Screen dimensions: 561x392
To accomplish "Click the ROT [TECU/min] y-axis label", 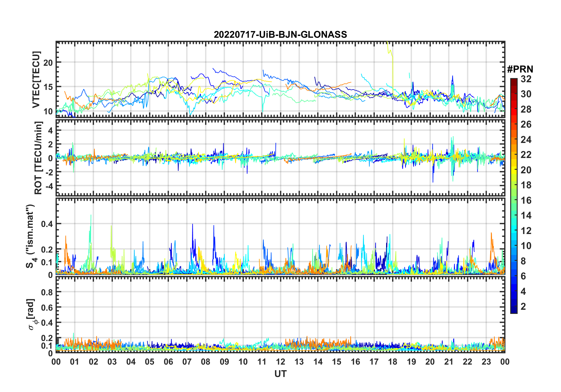I will pos(38,158).
